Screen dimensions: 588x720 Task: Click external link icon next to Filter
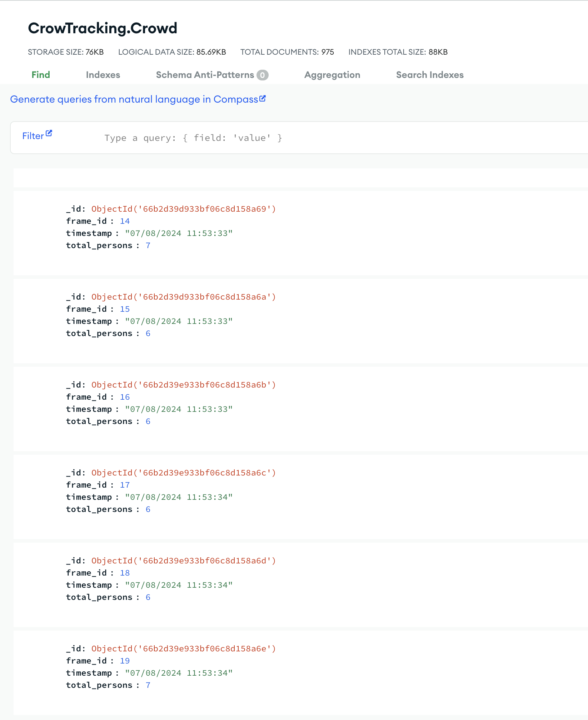pos(49,133)
